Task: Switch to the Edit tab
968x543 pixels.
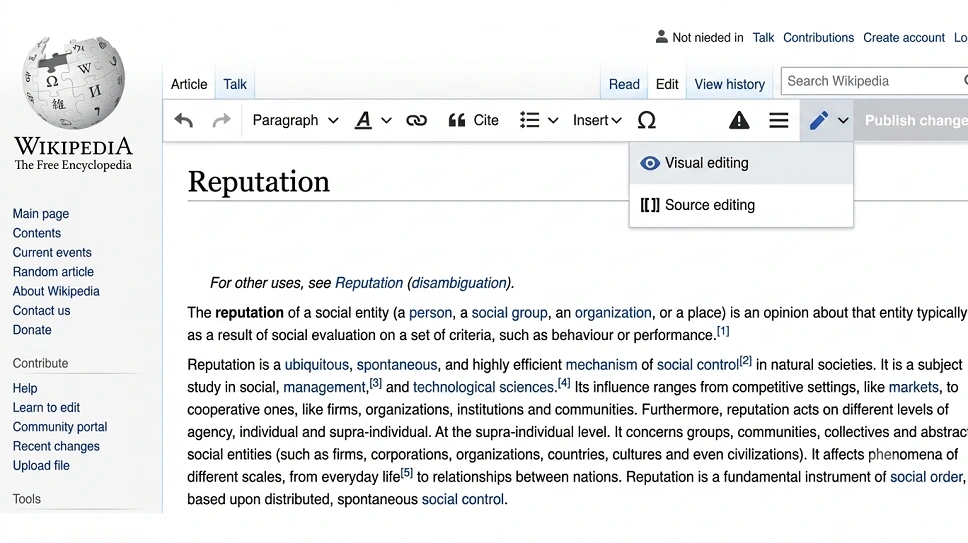Action: 667,84
